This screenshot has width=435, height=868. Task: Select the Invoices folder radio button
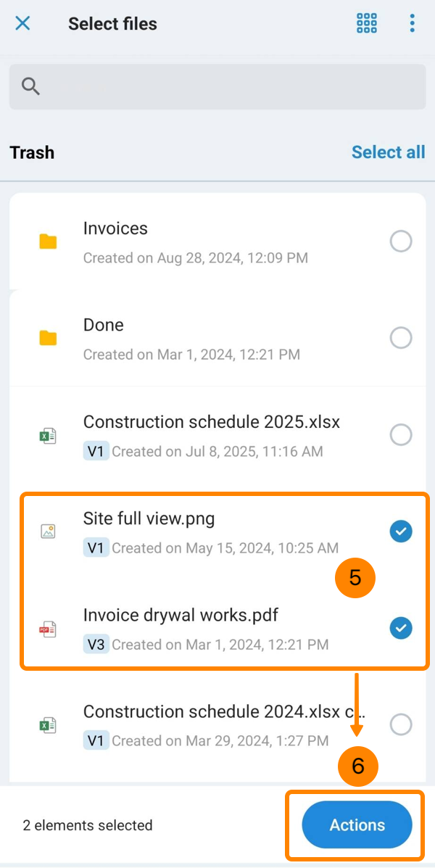(401, 241)
